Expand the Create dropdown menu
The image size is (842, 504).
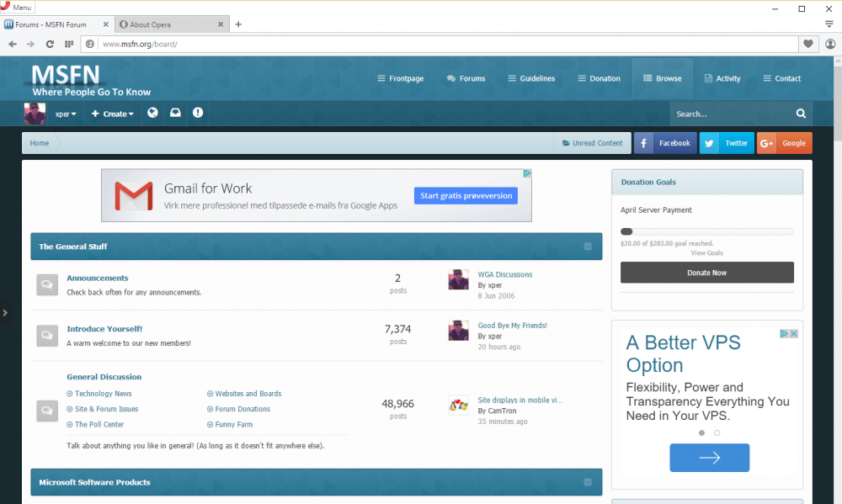click(x=113, y=114)
